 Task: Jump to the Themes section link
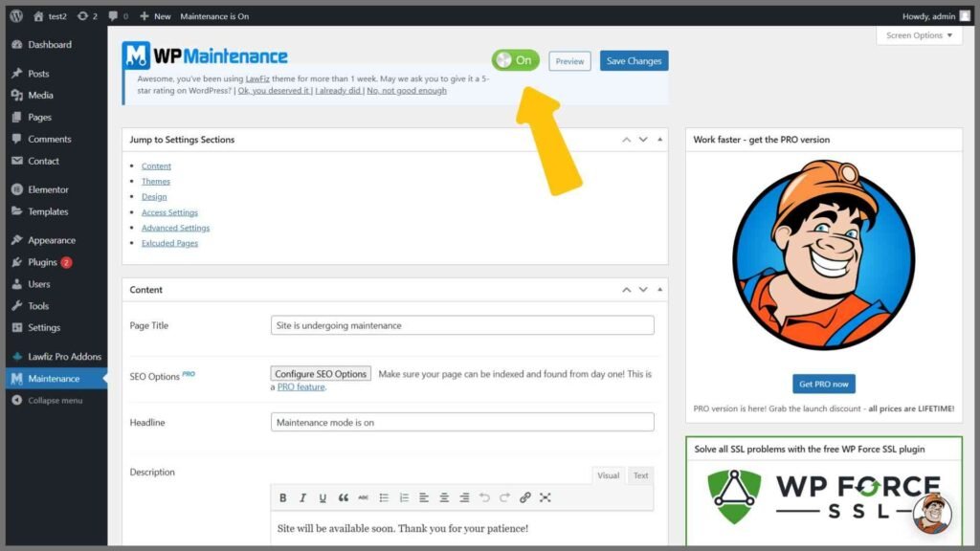coord(156,181)
